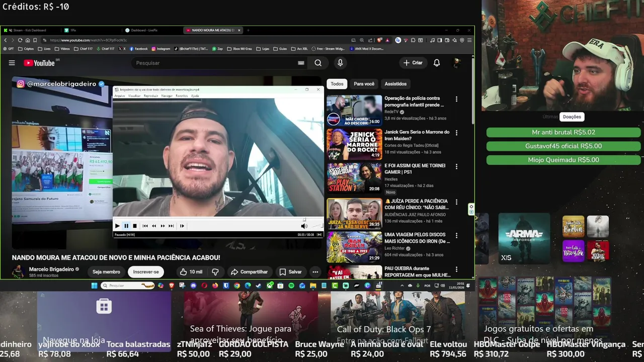Open the PlayStation 1 video thumbnail
The image size is (644, 362).
pos(354,178)
